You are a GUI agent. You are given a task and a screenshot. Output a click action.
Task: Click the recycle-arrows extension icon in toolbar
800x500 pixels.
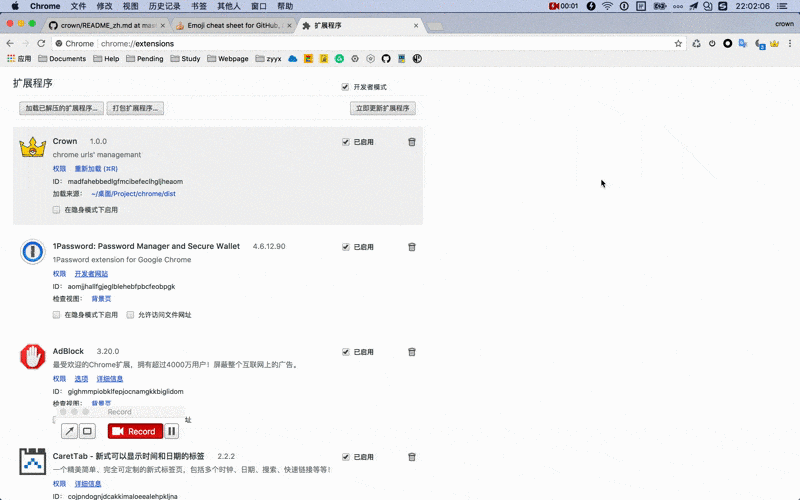point(696,43)
